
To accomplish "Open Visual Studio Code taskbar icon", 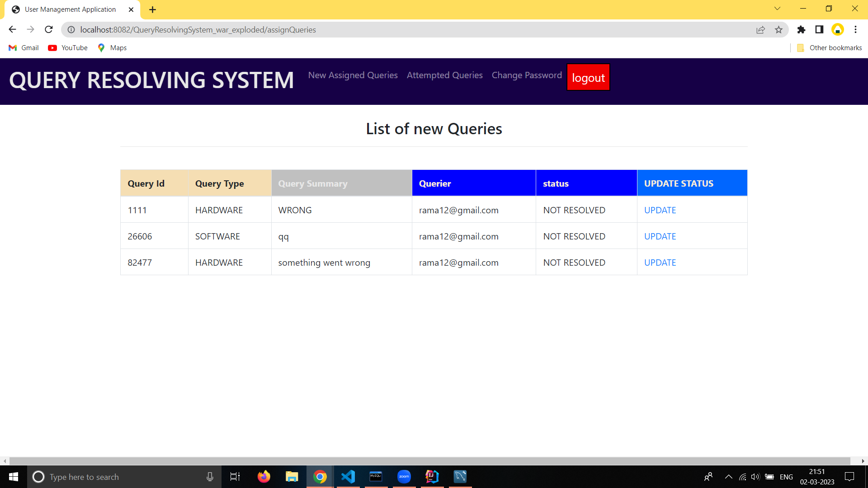I will [348, 477].
